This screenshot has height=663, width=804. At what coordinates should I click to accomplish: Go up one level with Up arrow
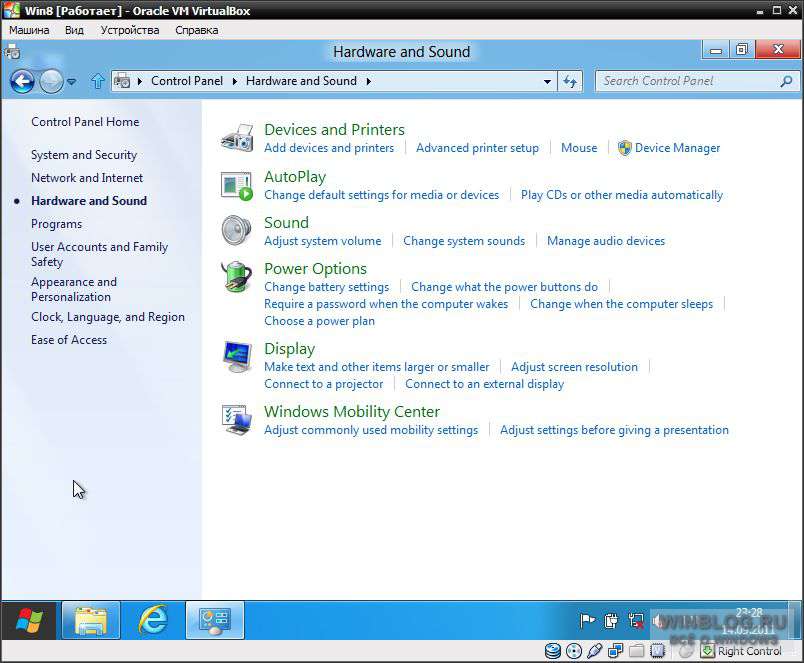pos(97,81)
